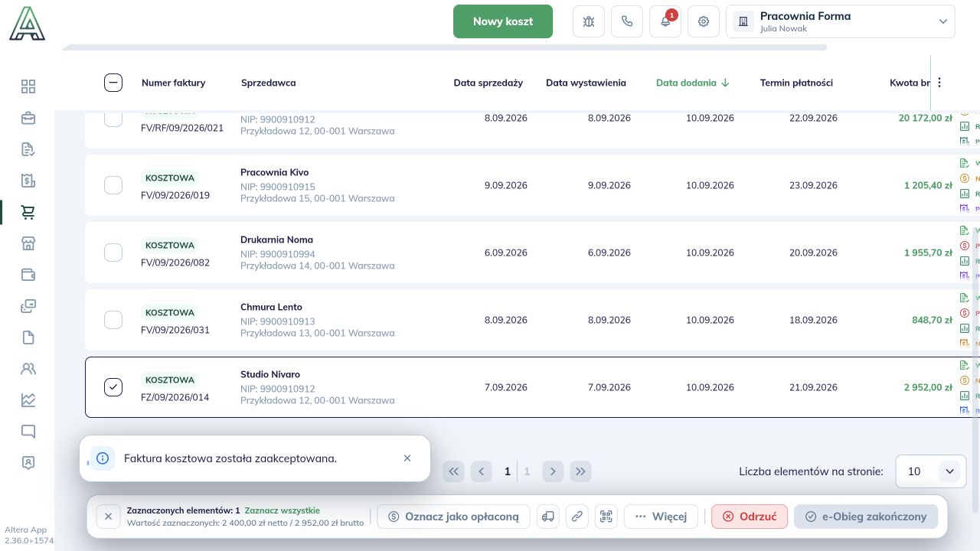
Task: Toggle the header select-all checkbox
Action: pyautogui.click(x=113, y=83)
